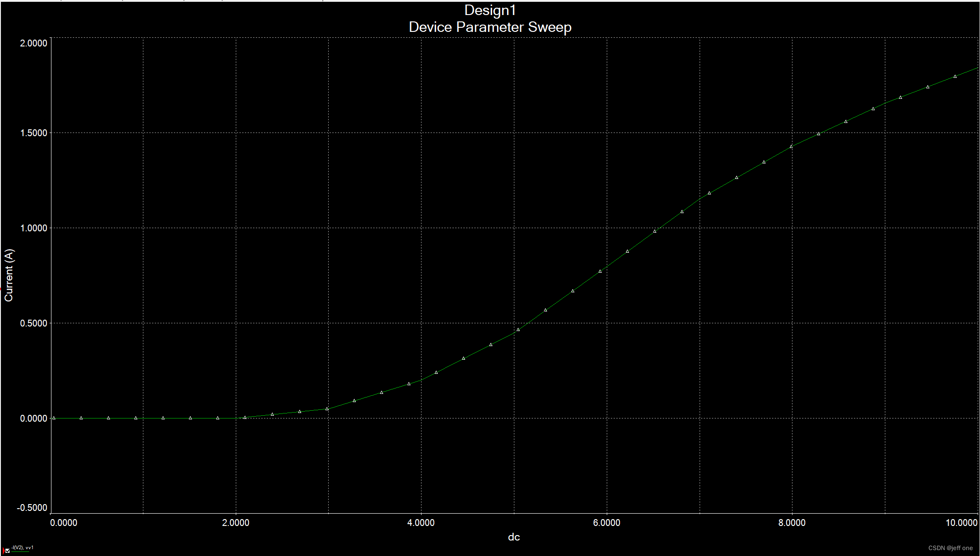Click the 8.0000 x-axis tick label

pyautogui.click(x=792, y=523)
